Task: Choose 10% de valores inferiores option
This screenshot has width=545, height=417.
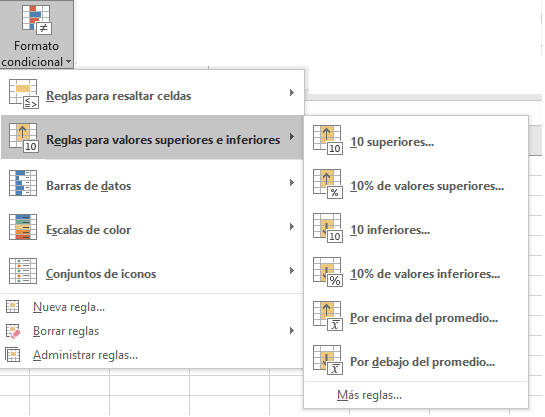Action: (x=416, y=272)
